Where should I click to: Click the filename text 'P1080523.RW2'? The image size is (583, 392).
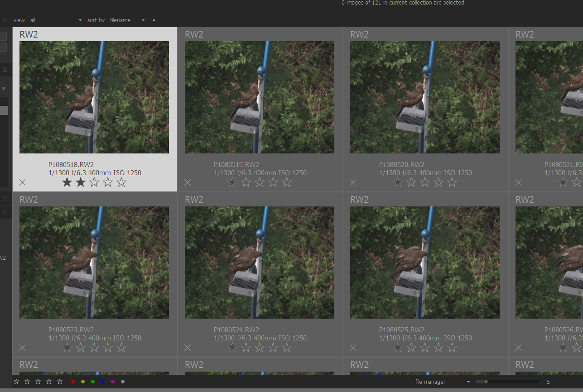click(x=71, y=330)
